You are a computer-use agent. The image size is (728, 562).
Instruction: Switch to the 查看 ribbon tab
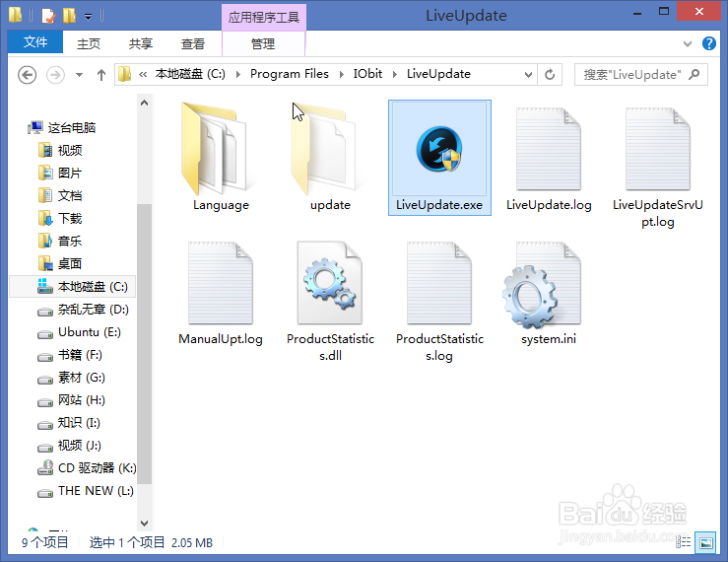(193, 43)
